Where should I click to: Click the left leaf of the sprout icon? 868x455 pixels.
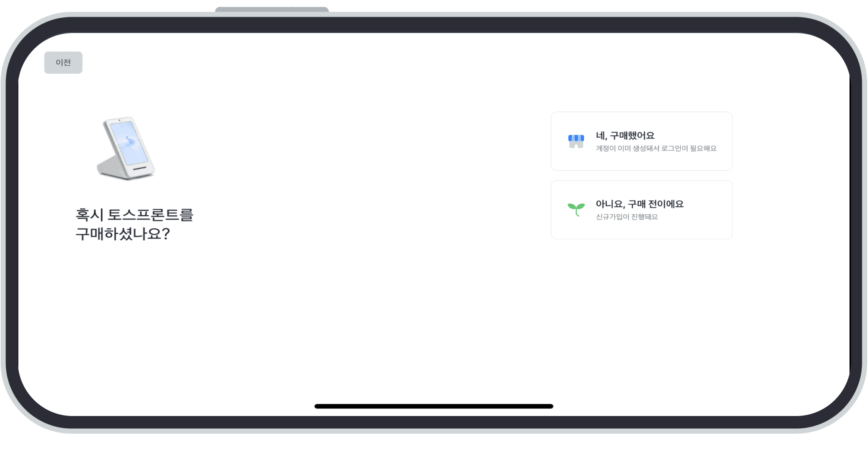tap(572, 207)
